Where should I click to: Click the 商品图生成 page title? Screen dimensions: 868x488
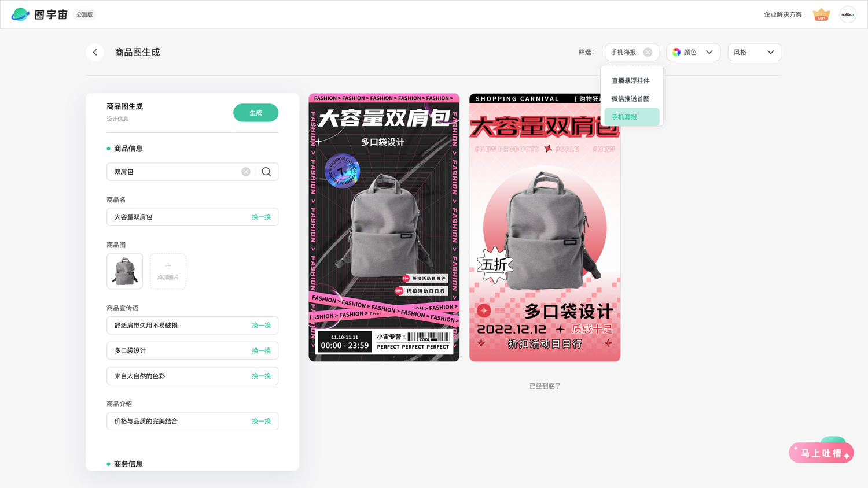point(137,52)
